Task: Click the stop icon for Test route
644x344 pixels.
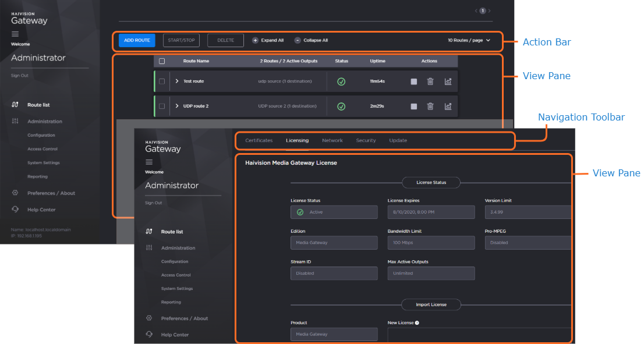Action: [413, 81]
